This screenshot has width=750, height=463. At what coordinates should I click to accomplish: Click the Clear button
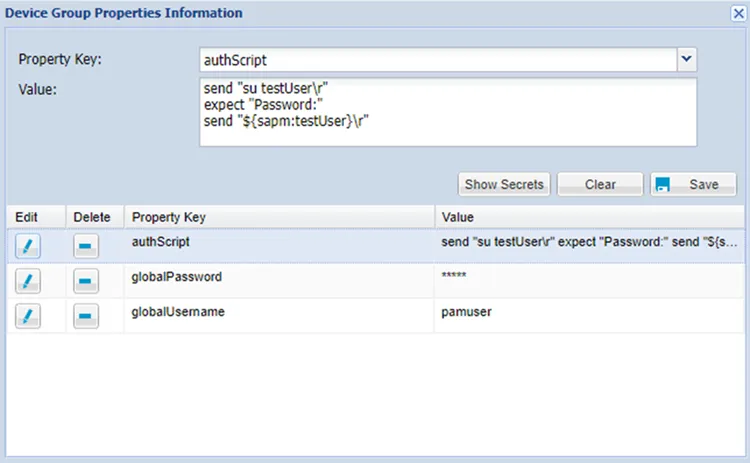(x=600, y=184)
